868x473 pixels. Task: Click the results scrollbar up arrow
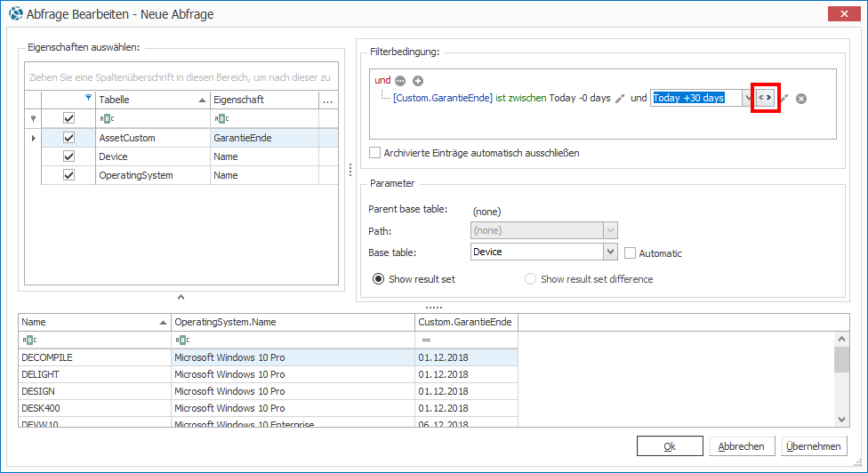pyautogui.click(x=842, y=339)
